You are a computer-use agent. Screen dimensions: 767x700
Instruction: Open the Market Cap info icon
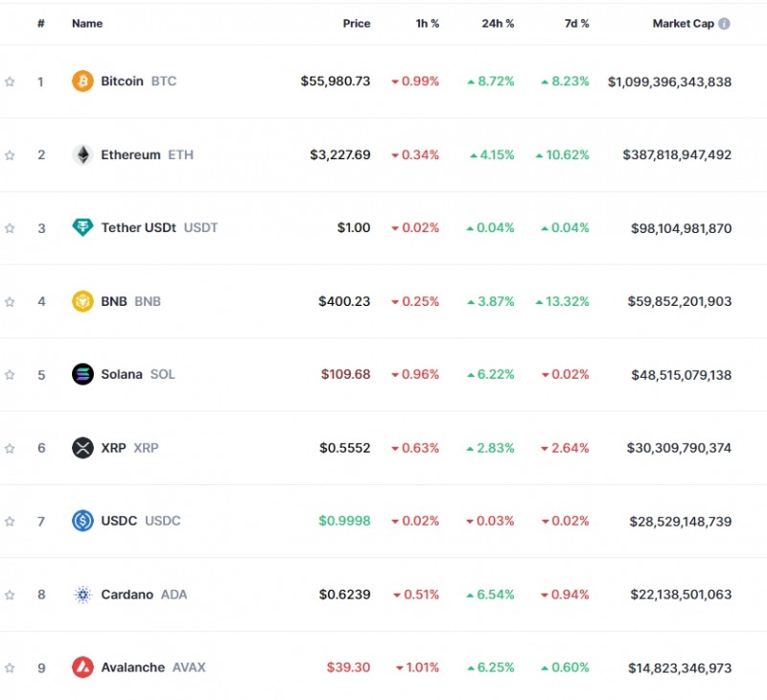(x=724, y=24)
